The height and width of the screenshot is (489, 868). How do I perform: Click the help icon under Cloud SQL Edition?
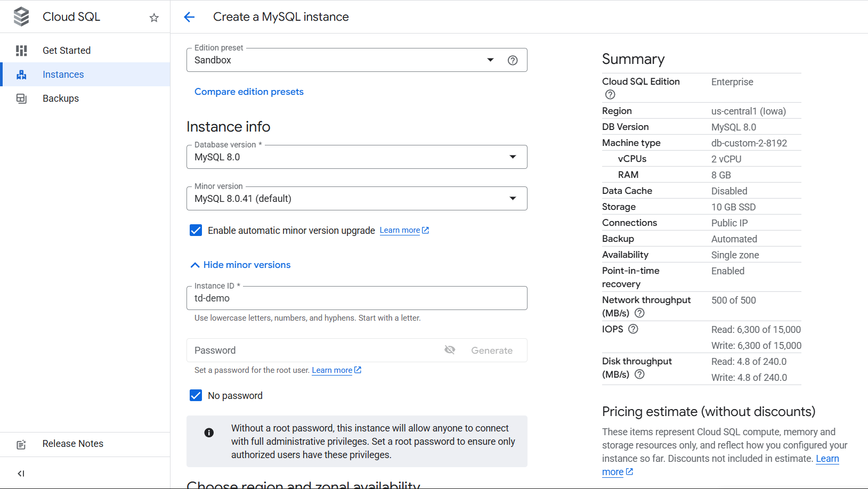[610, 95]
